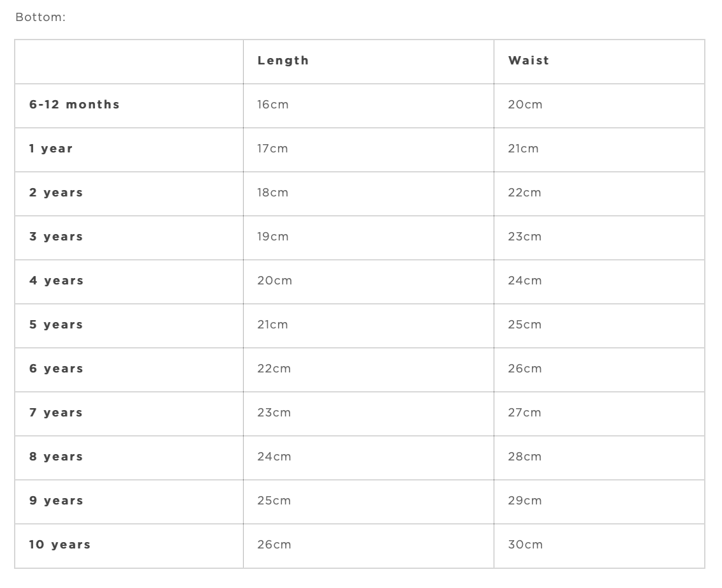Select the "10 years" row label
Viewport: 722px width, 588px height.
coord(60,545)
